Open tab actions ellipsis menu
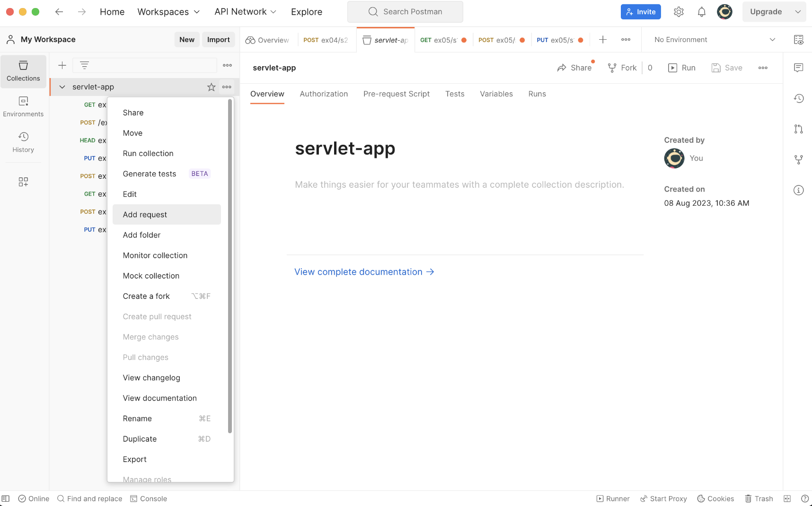 626,40
